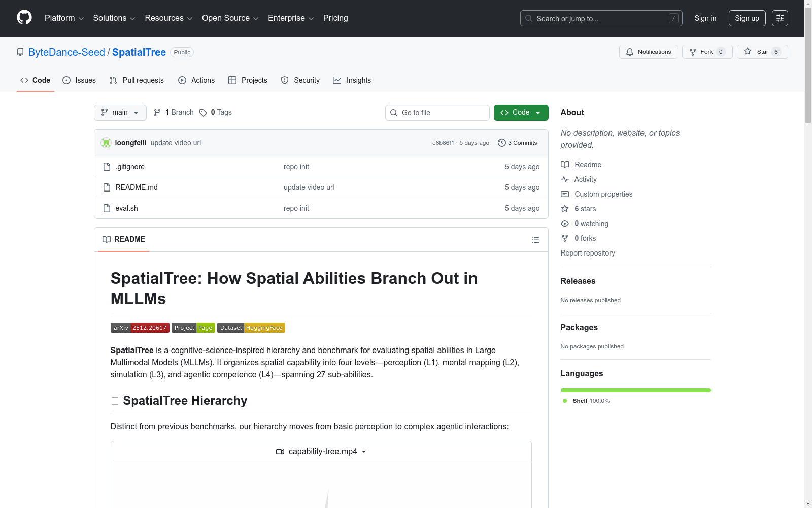Star the SpatialTree repository
This screenshot has height=508, width=812.
pos(762,52)
